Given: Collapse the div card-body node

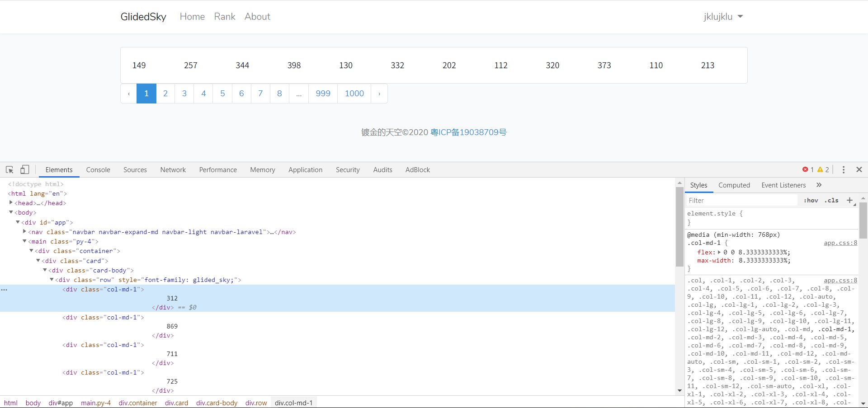Looking at the screenshot, I should click(x=45, y=270).
